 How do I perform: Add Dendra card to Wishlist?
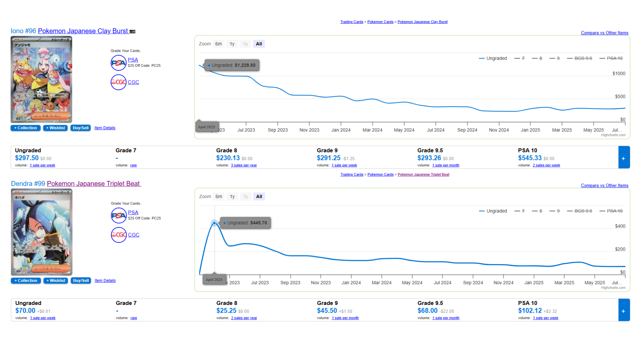55,281
